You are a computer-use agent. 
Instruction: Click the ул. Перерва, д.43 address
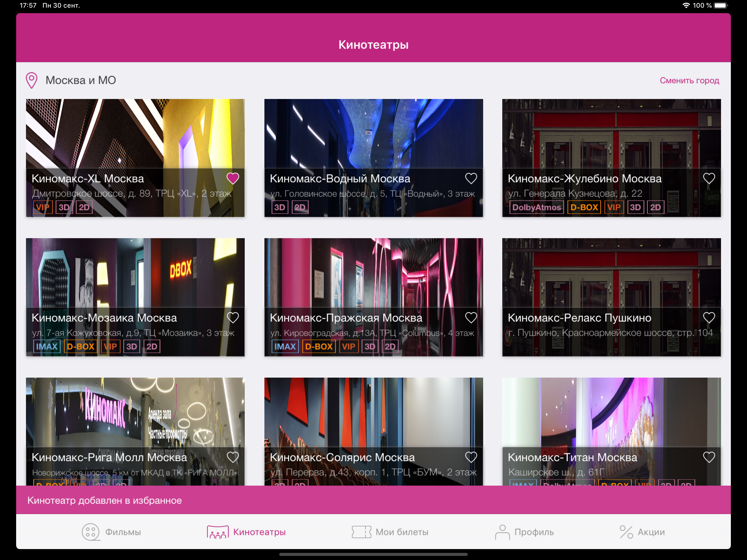point(373,472)
